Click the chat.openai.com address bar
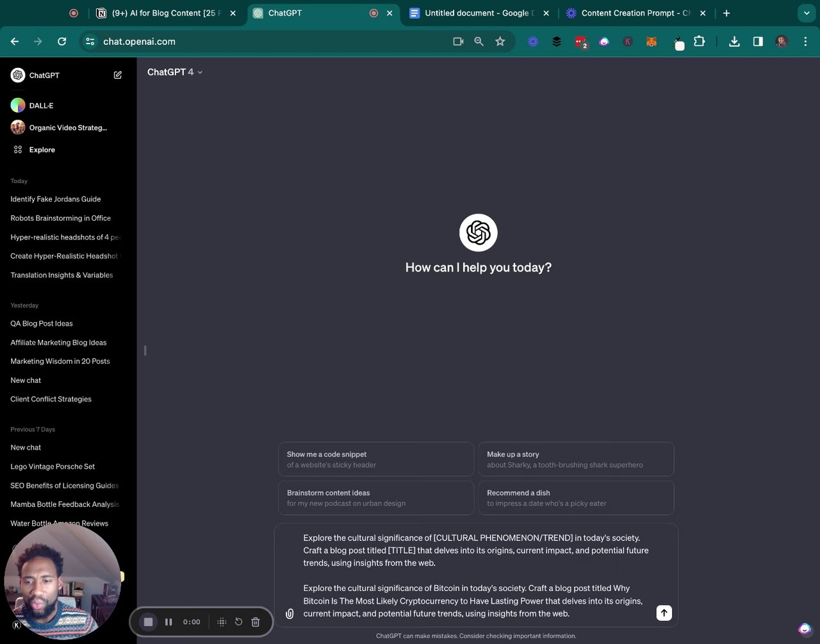820x644 pixels. [x=275, y=42]
